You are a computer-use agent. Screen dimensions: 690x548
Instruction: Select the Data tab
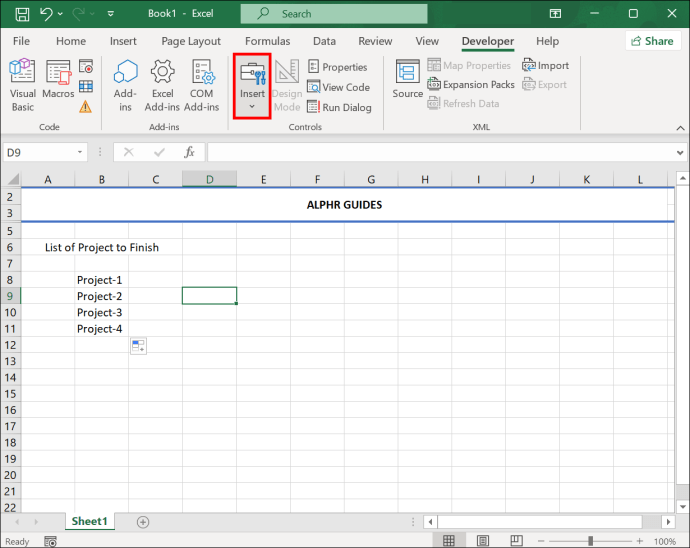pos(324,41)
